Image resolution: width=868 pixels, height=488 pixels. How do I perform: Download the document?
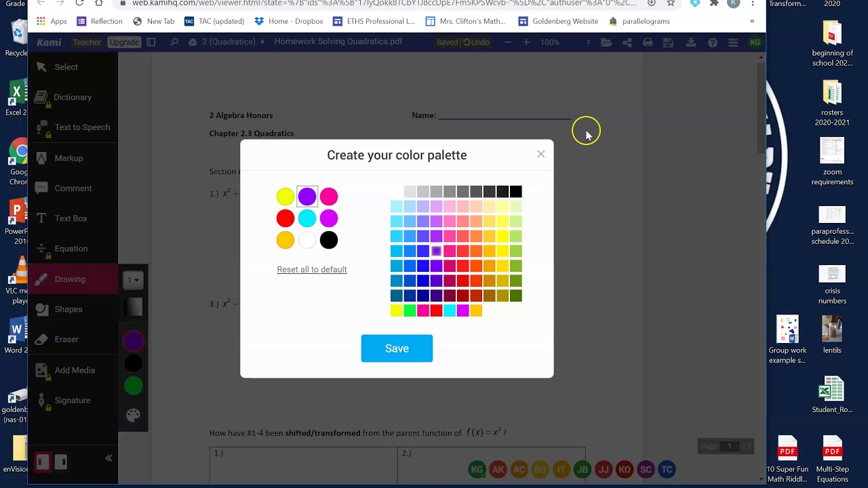click(691, 42)
